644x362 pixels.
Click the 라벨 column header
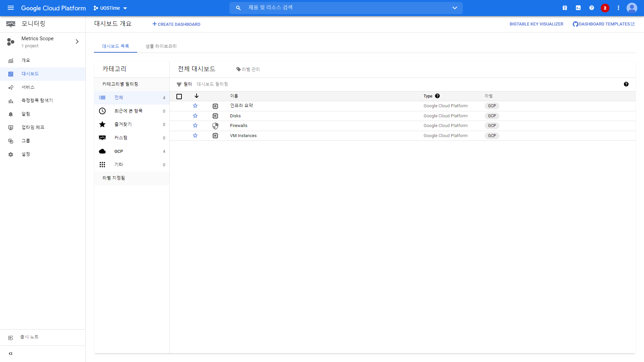489,96
